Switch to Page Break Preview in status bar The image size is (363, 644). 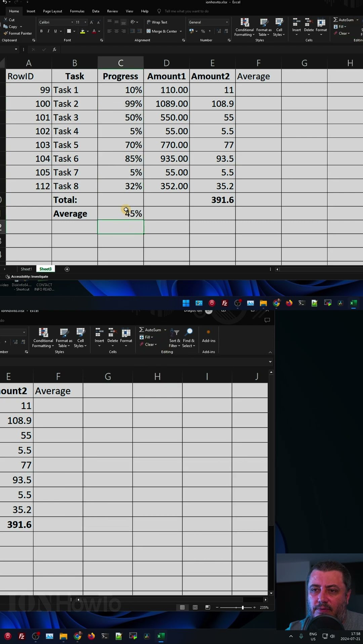pos(208,607)
